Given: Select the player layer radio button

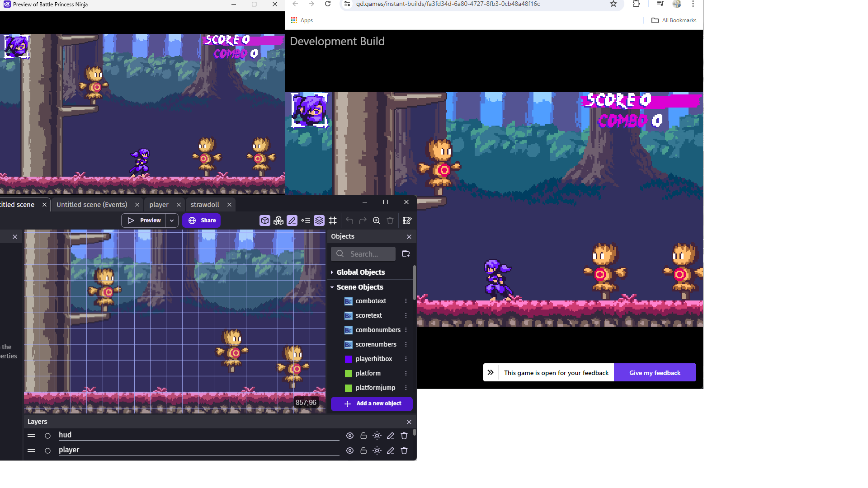Looking at the screenshot, I should tap(47, 450).
